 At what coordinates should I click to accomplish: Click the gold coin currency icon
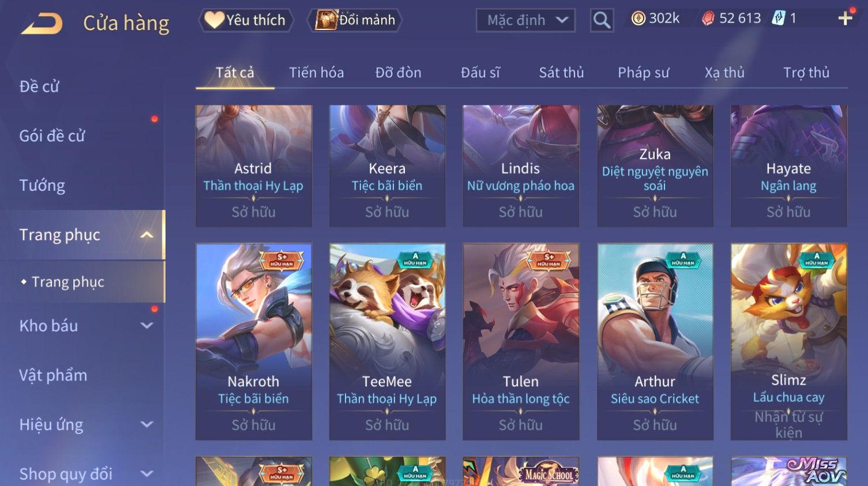click(x=638, y=19)
